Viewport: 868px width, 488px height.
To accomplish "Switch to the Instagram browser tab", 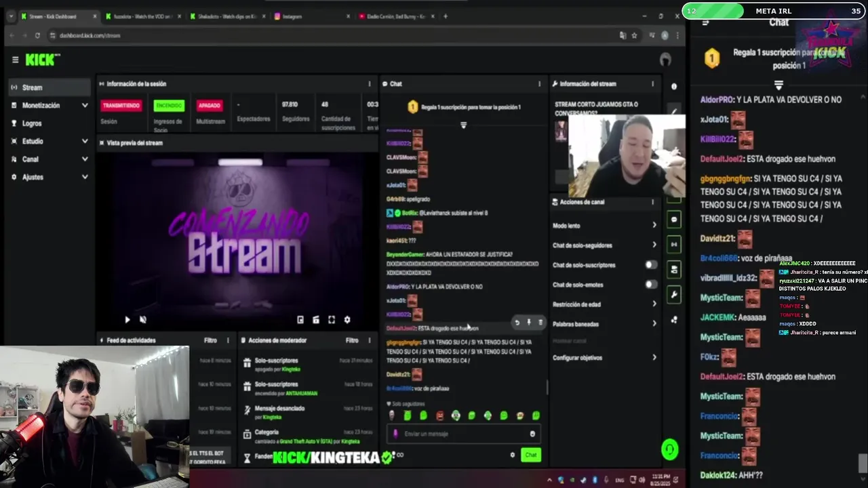I will point(311,16).
